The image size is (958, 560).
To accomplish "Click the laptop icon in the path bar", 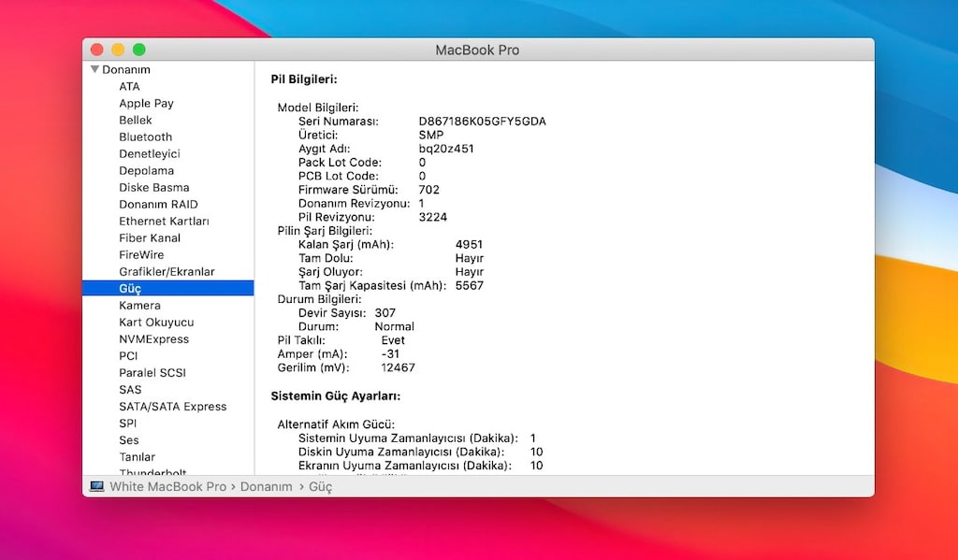I will [x=96, y=487].
